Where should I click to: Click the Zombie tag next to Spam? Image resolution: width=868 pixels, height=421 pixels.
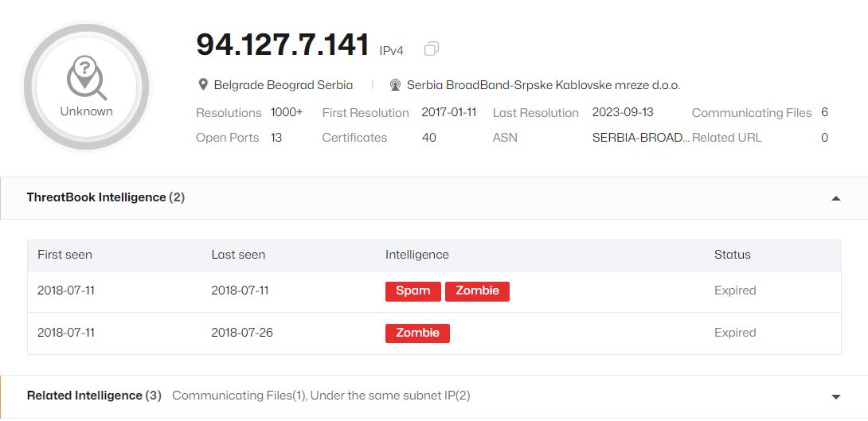click(477, 291)
